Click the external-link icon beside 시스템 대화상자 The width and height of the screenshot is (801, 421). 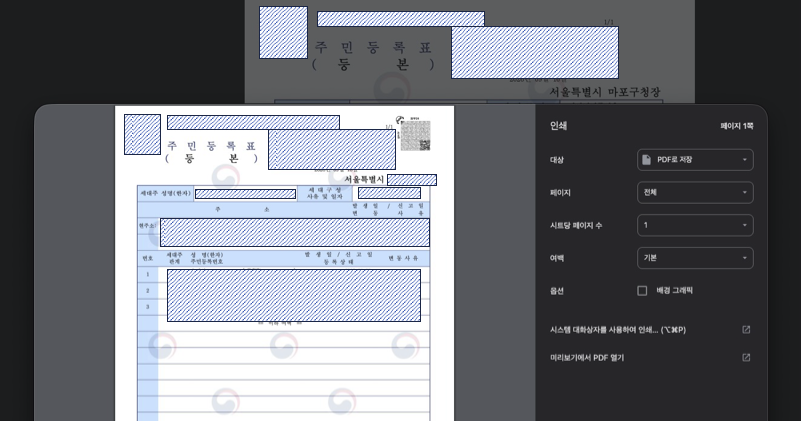746,330
